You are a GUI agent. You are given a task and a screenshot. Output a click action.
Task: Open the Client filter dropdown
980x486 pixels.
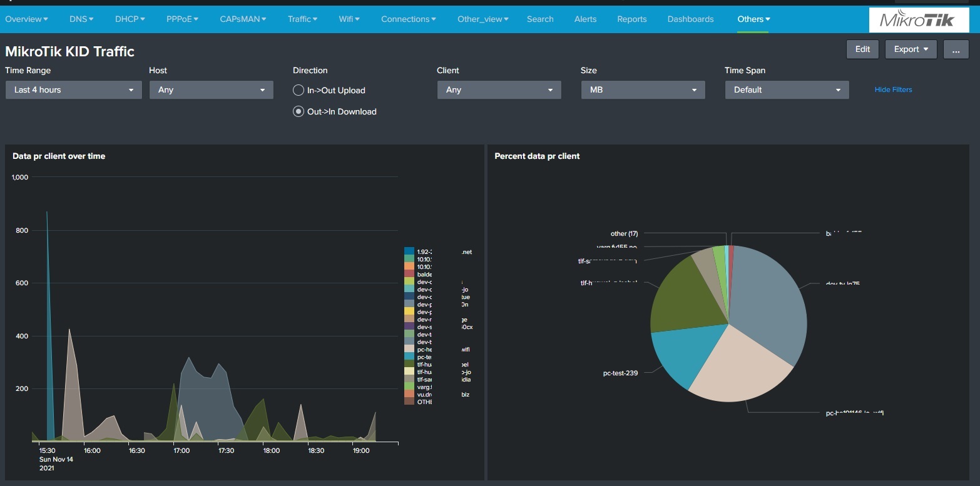pyautogui.click(x=499, y=89)
